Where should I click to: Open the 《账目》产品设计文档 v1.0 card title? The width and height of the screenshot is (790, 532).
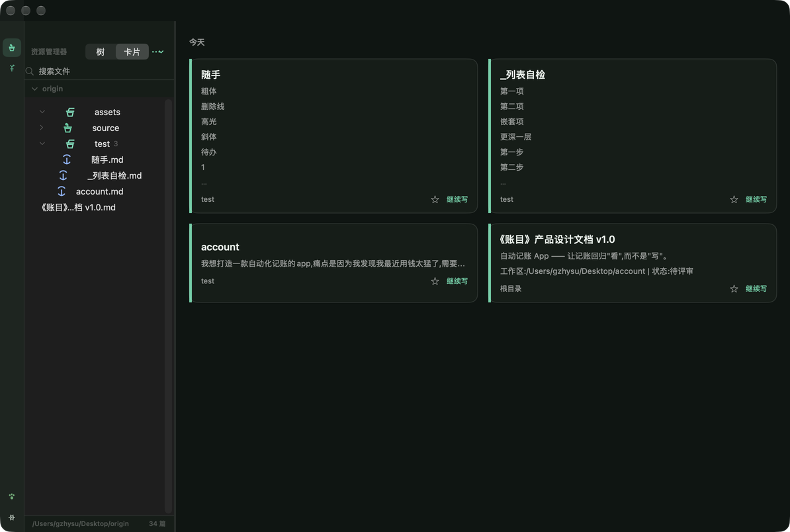tap(557, 240)
